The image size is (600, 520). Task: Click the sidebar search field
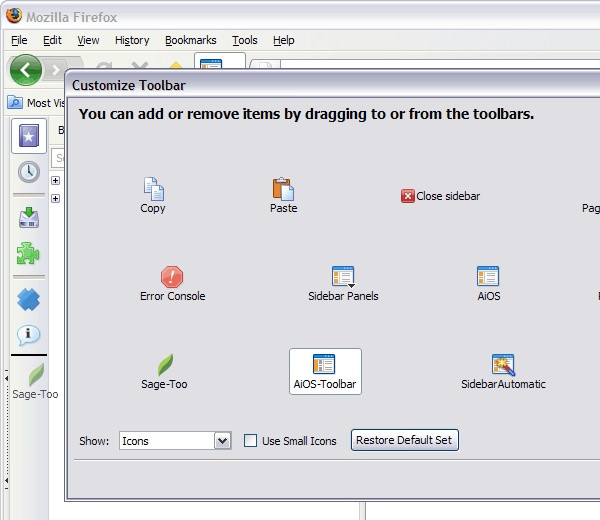click(58, 158)
